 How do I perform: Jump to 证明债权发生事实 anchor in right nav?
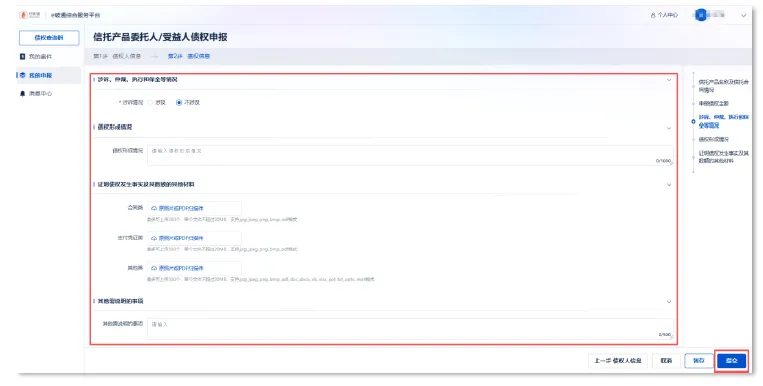(x=724, y=157)
